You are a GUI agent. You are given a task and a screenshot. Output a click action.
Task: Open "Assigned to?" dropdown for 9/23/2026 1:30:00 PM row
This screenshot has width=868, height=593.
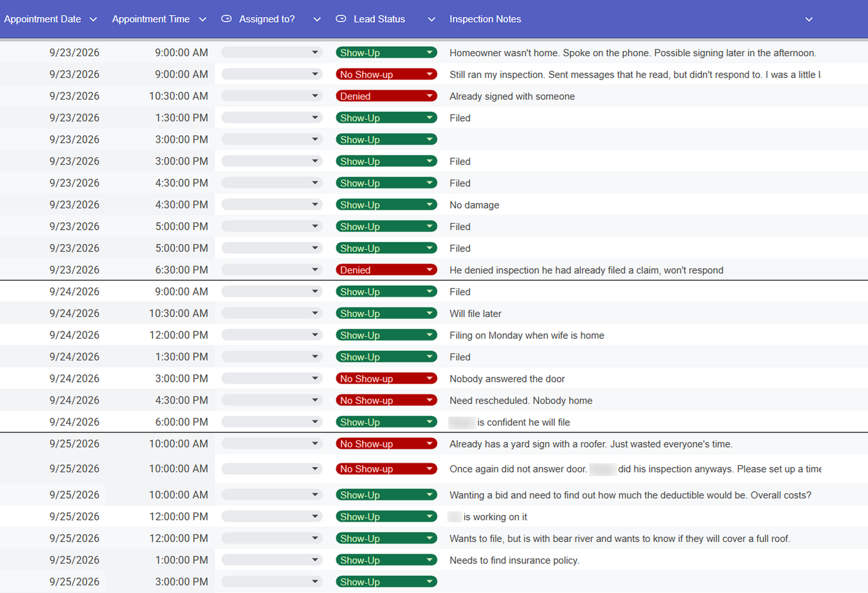pos(272,118)
